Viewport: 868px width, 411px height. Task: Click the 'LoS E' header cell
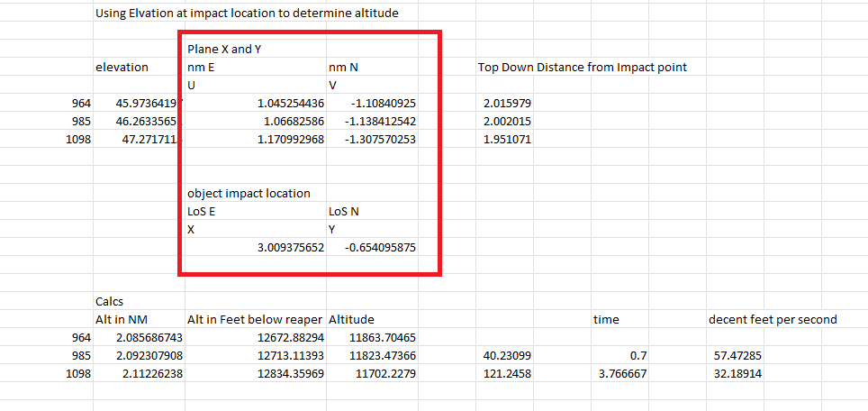(x=202, y=212)
